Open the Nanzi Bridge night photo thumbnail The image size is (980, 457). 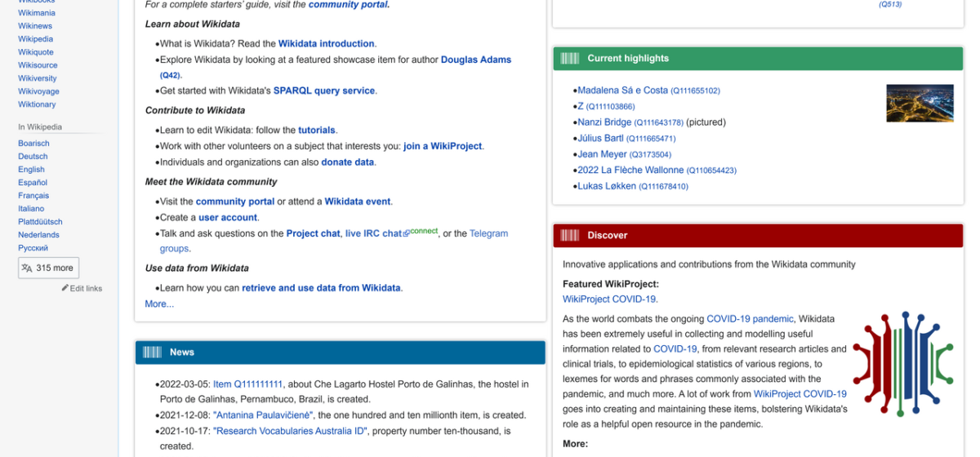(920, 103)
